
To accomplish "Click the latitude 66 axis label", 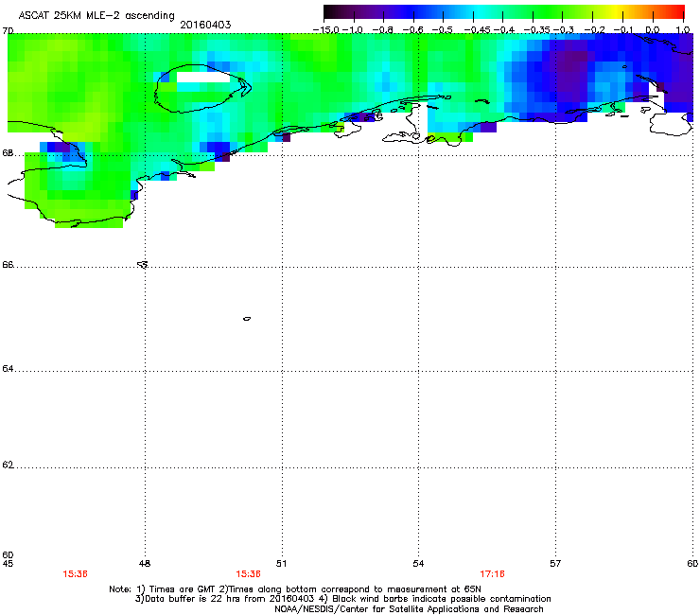I will (8, 265).
